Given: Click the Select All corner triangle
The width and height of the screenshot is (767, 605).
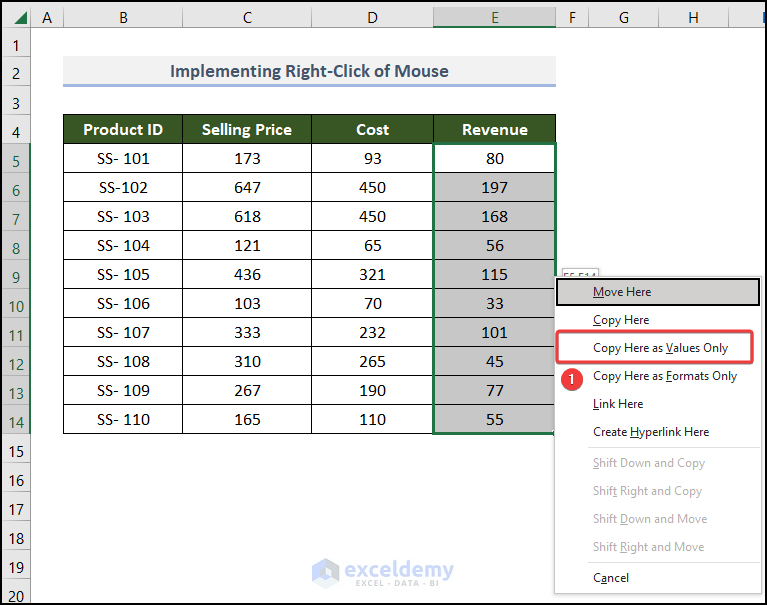Looking at the screenshot, I should (16, 18).
